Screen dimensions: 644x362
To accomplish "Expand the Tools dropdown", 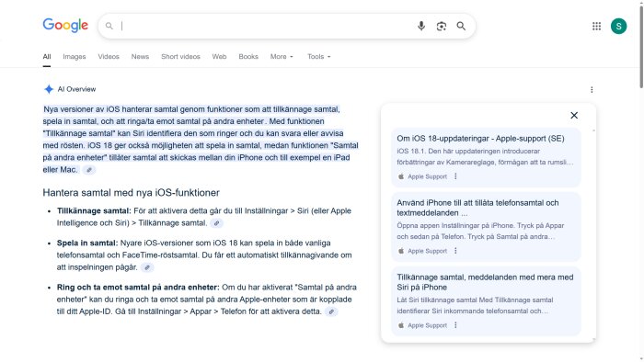I will (319, 57).
